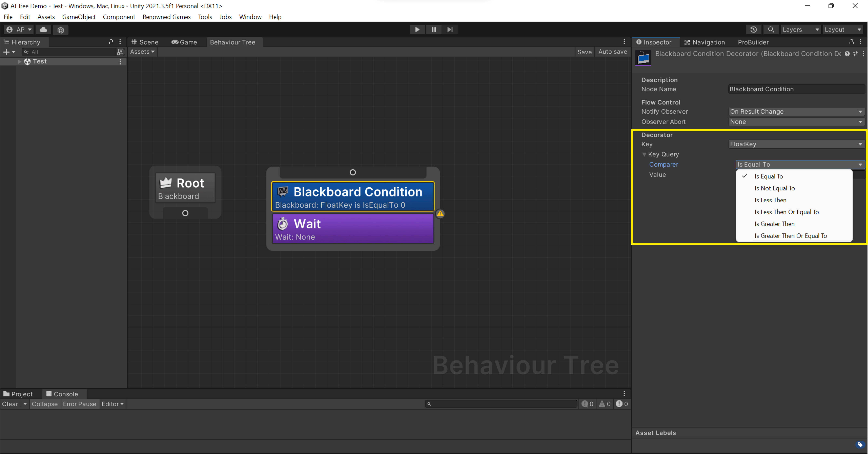Toggle the Hierarchy panel lock icon

(x=111, y=42)
